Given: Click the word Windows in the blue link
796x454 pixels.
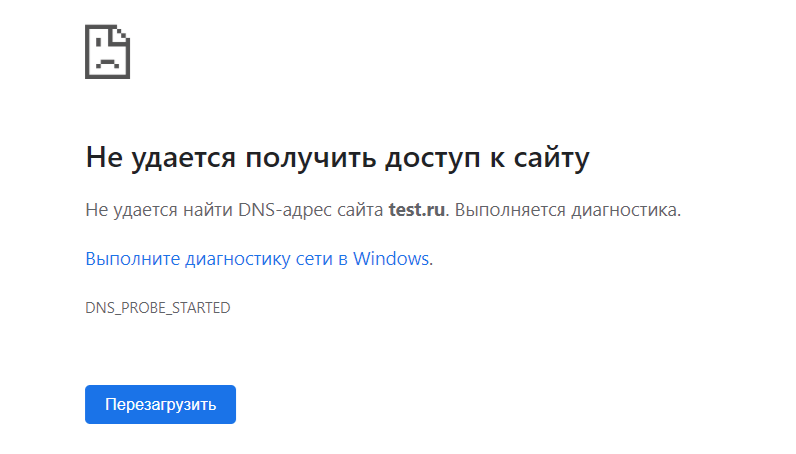Looking at the screenshot, I should point(391,258).
